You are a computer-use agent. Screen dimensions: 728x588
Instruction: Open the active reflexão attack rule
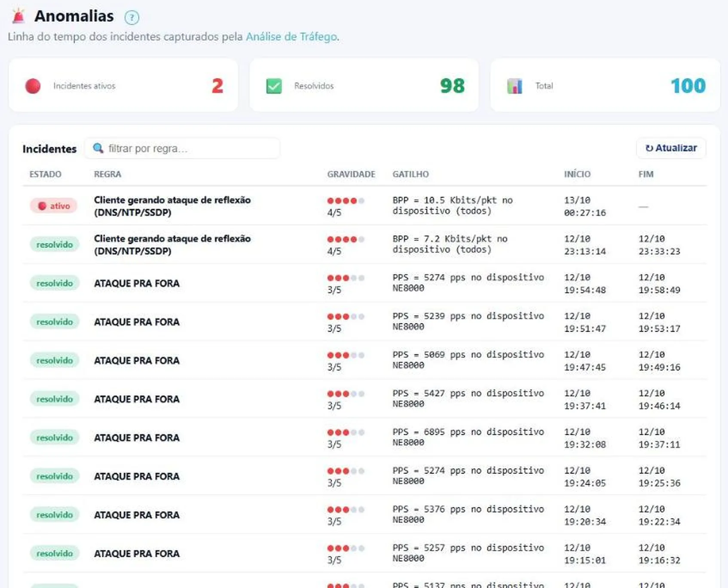(x=172, y=206)
